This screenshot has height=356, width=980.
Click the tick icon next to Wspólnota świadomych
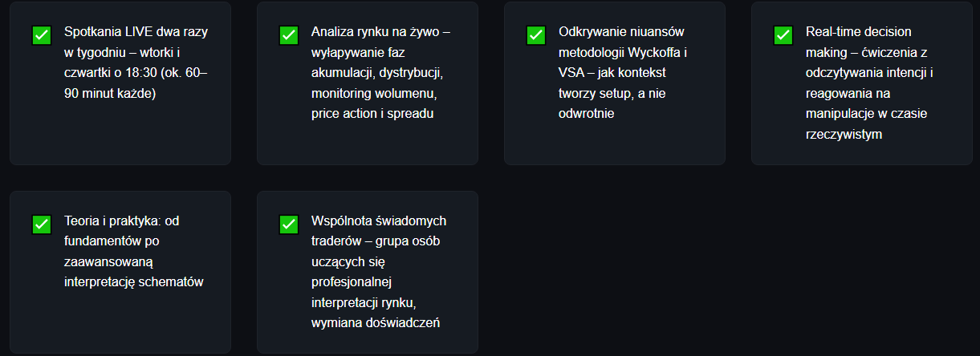pyautogui.click(x=289, y=225)
